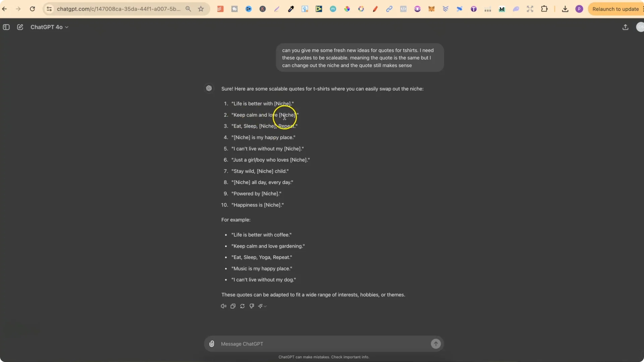Click the site info icon in address bar
This screenshot has height=362, width=644.
click(x=49, y=9)
